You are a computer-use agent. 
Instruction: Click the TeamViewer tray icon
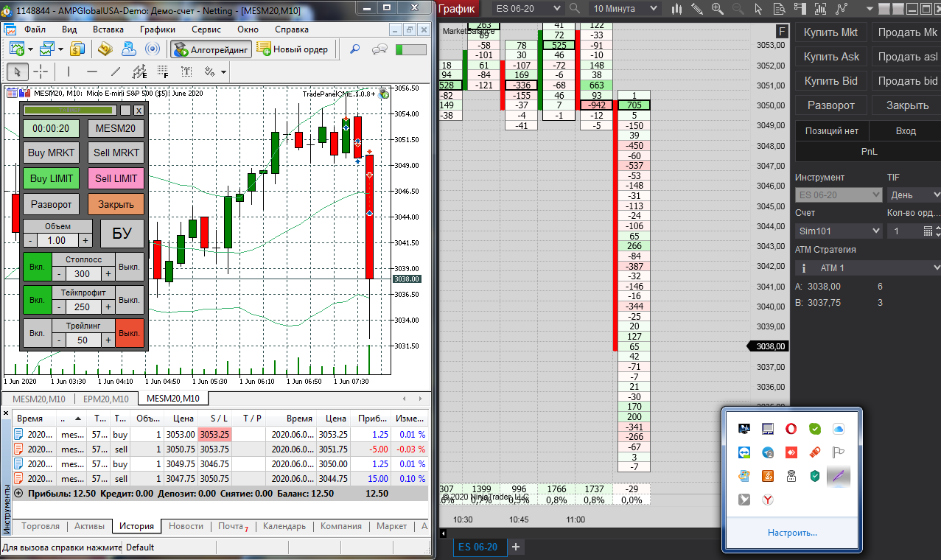(x=744, y=452)
